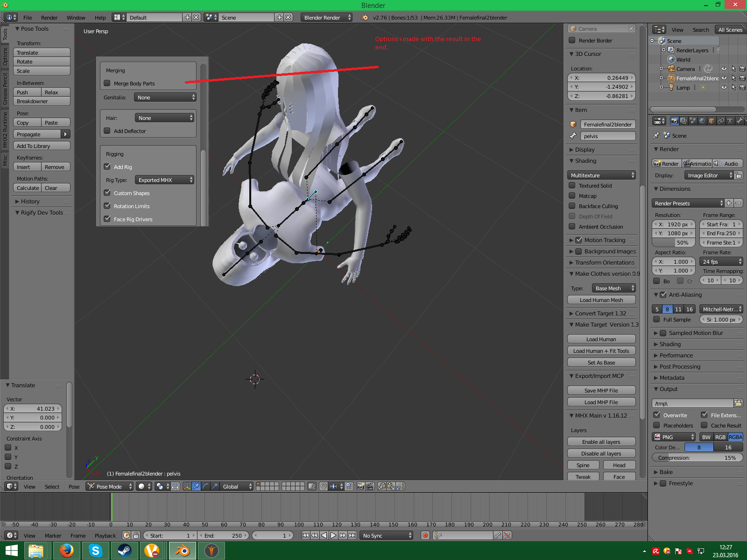Open the World properties tab icon
This screenshot has width=747, height=560.
click(x=702, y=121)
